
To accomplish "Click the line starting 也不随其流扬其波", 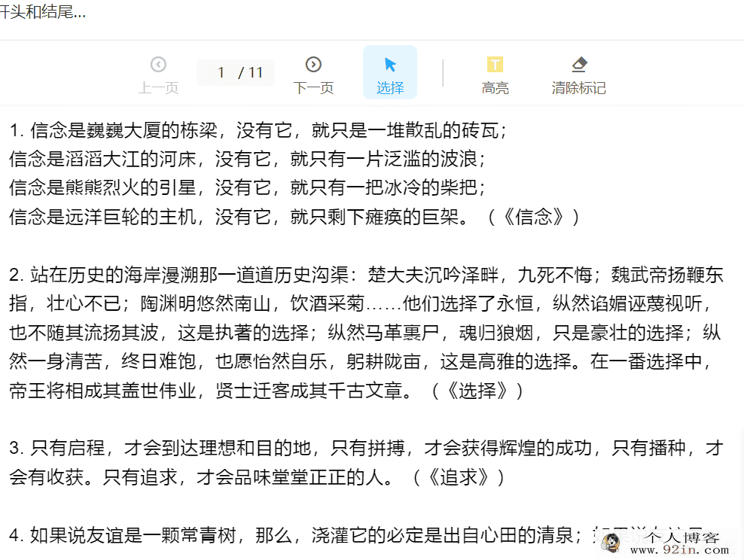I will coord(365,333).
